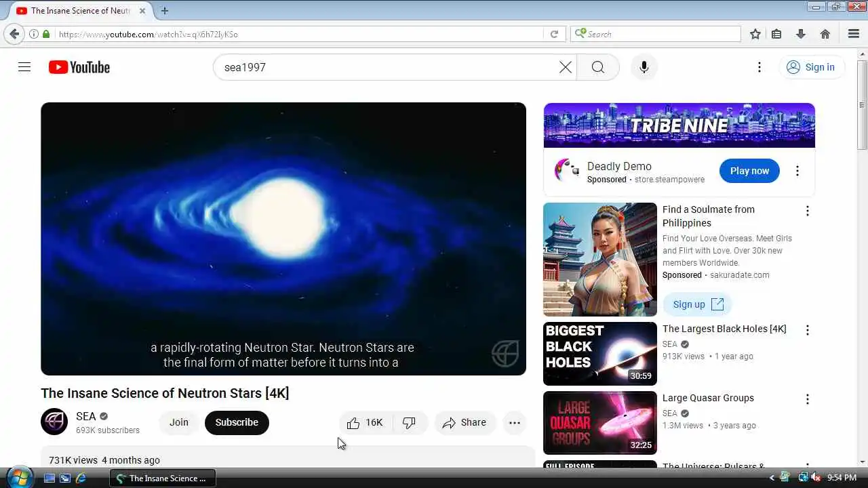Open The Universe: Pulsars video title
This screenshot has height=488, width=868.
714,466
